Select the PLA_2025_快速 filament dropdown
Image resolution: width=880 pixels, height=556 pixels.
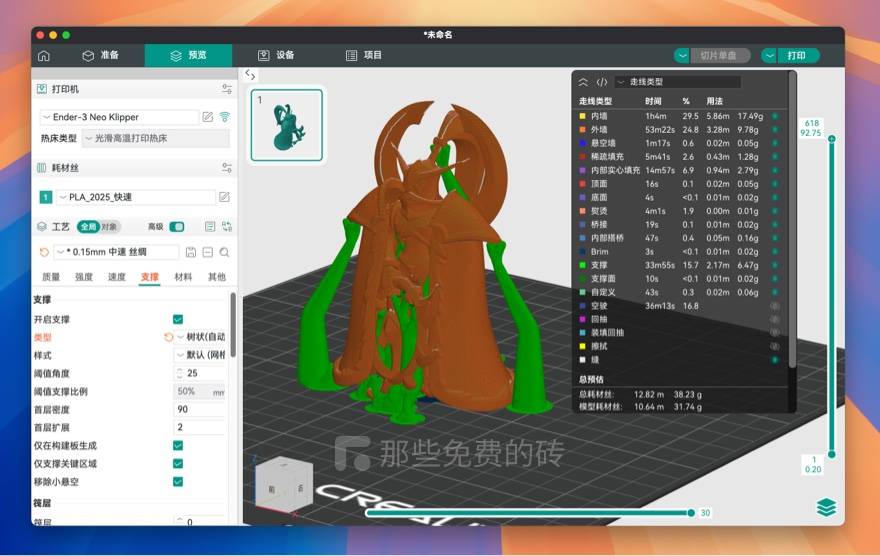coord(135,197)
